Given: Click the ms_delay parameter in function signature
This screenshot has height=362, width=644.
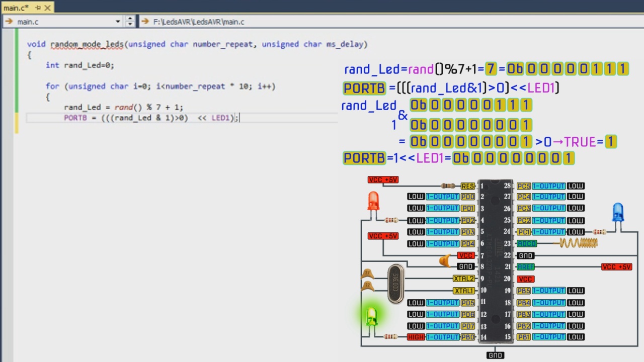Looking at the screenshot, I should coord(345,44).
